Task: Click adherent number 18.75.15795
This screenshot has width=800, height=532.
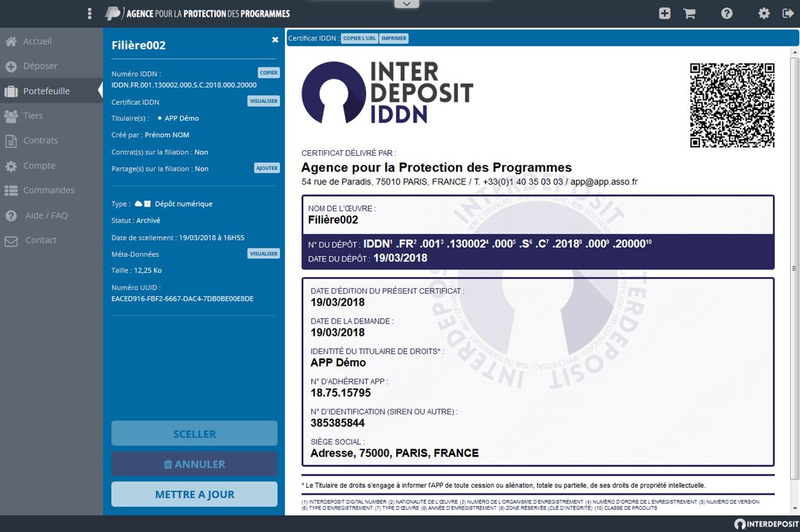Action: coord(341,393)
